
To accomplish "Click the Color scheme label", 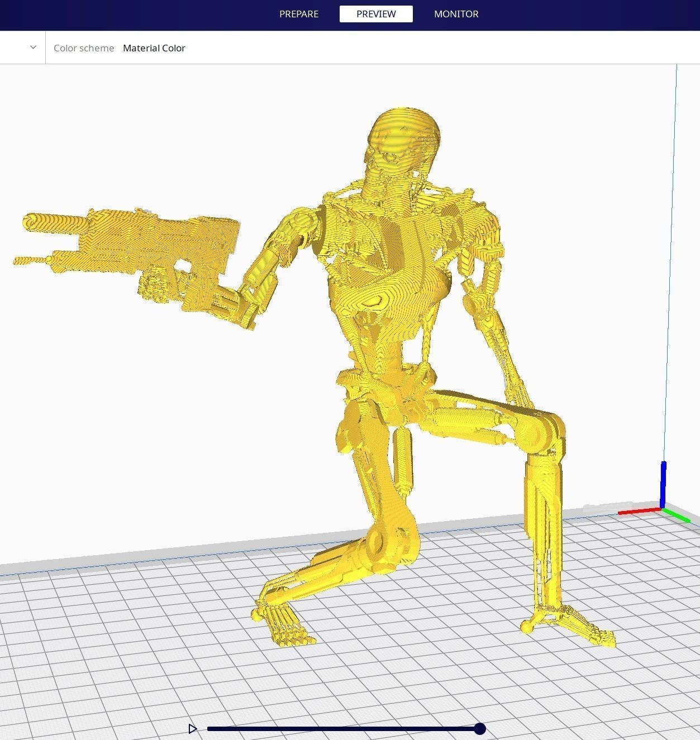I will click(x=84, y=48).
